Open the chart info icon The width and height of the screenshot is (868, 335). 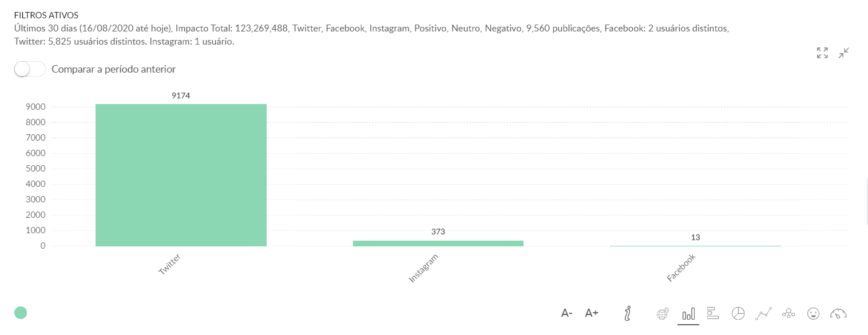click(628, 313)
